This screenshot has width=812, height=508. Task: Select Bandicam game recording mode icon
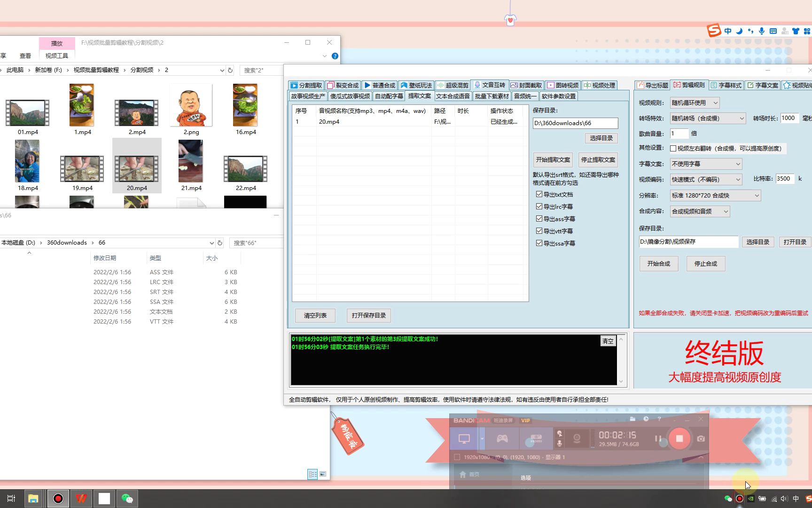(502, 439)
